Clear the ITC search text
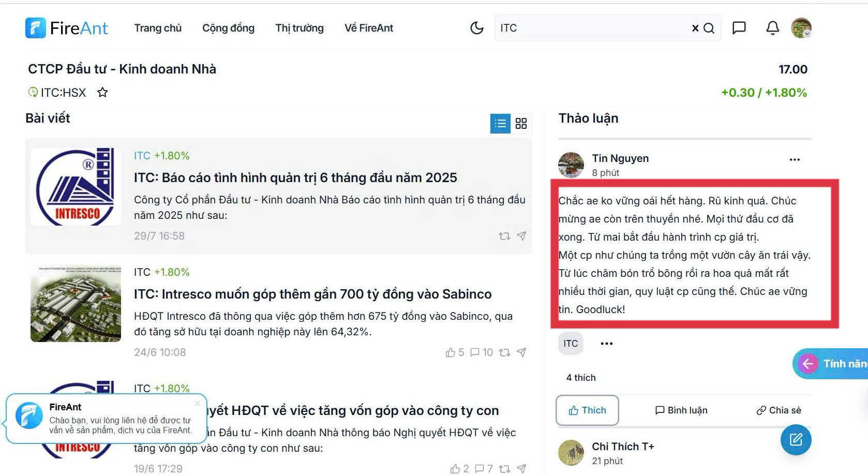 695,28
